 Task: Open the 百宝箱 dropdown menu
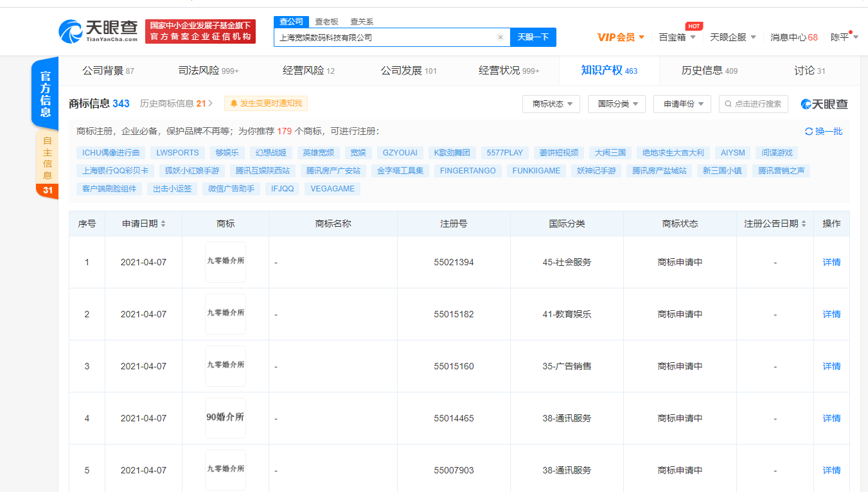[677, 37]
